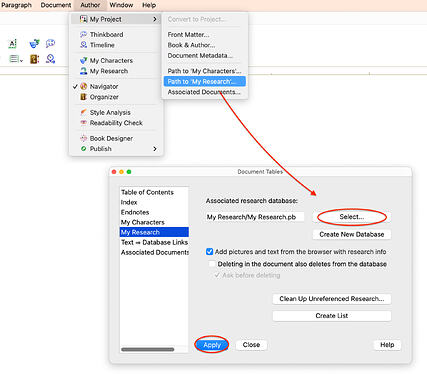Click the Select... button
Screen dimensions: 427x374
click(352, 217)
